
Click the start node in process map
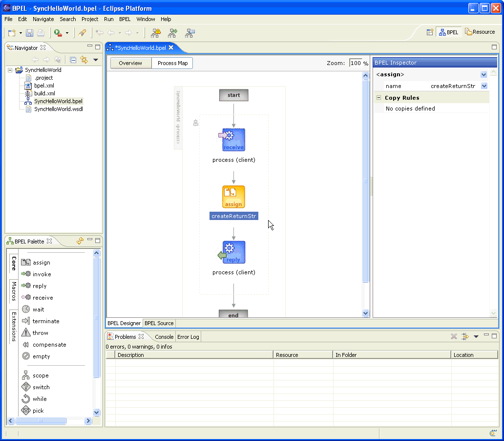(x=233, y=95)
